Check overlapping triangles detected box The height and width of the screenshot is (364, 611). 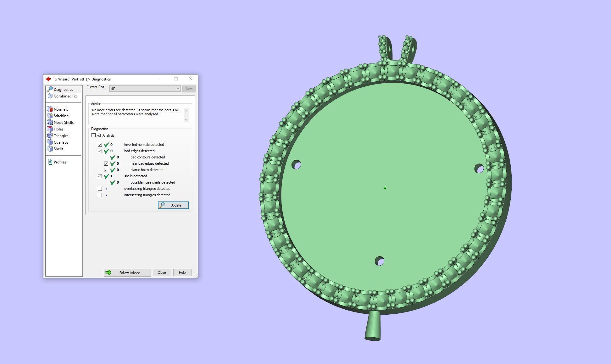tap(100, 189)
